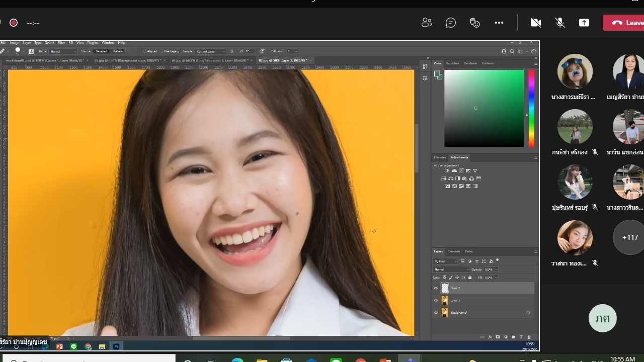Open Teams reactions menu
The image size is (644, 362).
click(x=474, y=23)
